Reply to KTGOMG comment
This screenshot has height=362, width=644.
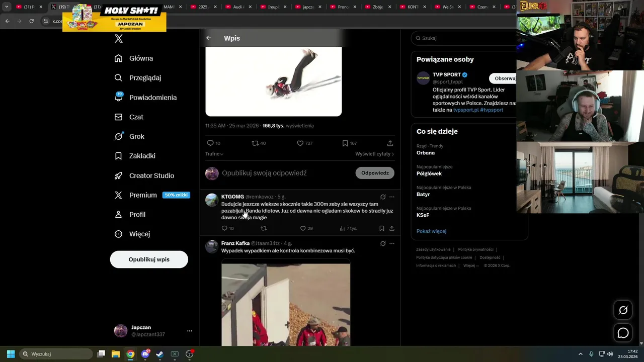point(224,228)
